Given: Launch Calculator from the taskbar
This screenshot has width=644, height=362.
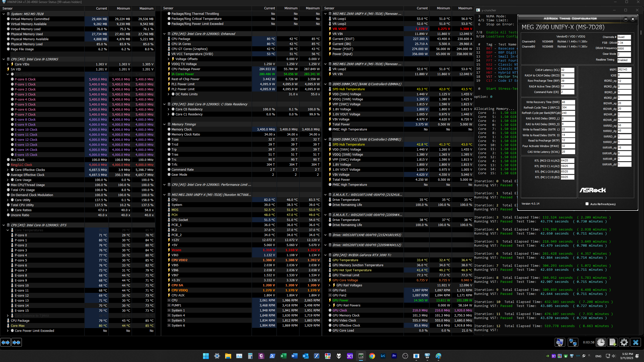Looking at the screenshot, I should (x=250, y=356).
